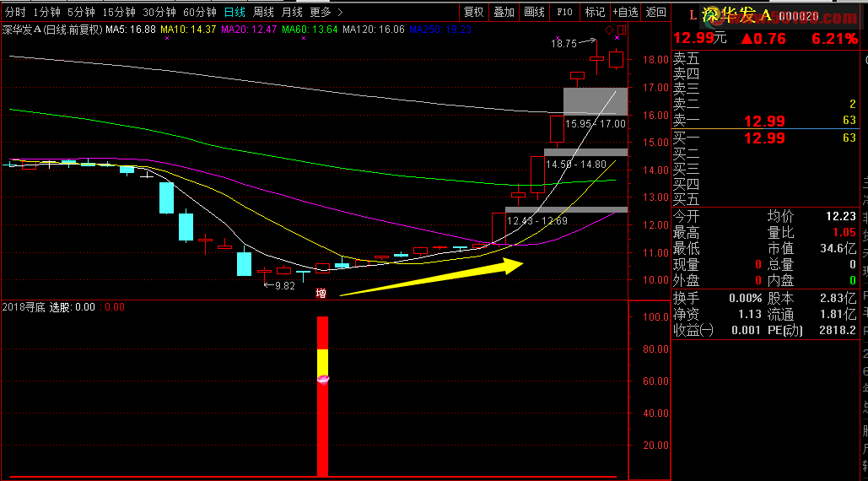Click the 18.00 price axis label
Image resolution: width=868 pixels, height=481 pixels.
[655, 60]
